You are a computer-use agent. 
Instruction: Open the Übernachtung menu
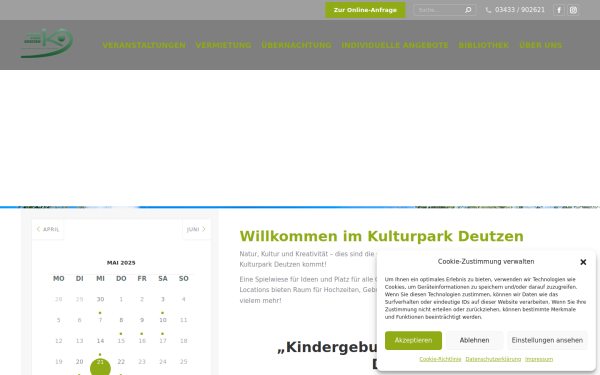point(296,45)
